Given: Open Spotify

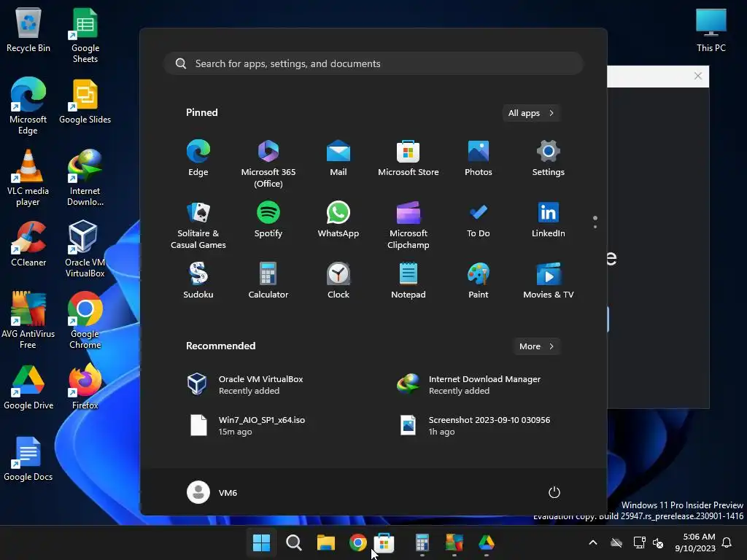Looking at the screenshot, I should (x=268, y=220).
